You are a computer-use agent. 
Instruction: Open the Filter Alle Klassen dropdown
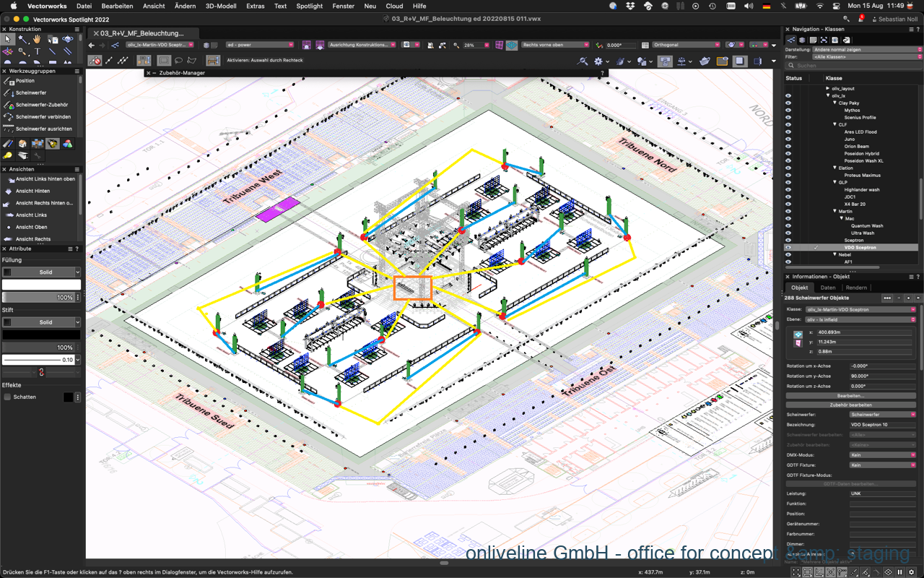pyautogui.click(x=868, y=56)
